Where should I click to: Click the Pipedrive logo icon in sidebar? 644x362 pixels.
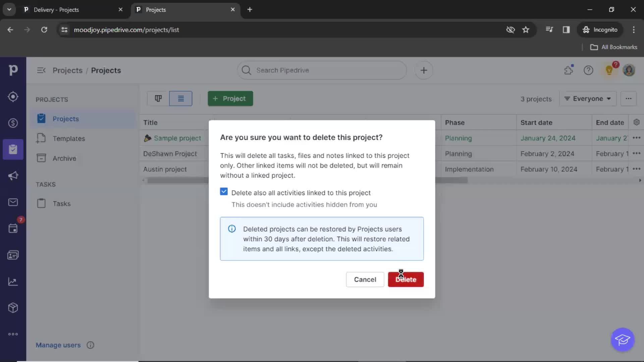tap(13, 70)
